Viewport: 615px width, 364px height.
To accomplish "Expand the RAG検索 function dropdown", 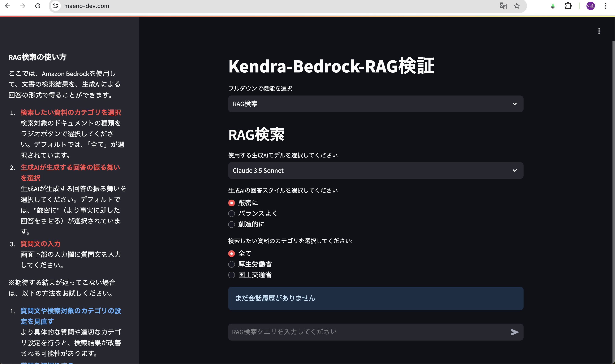I will [x=375, y=104].
